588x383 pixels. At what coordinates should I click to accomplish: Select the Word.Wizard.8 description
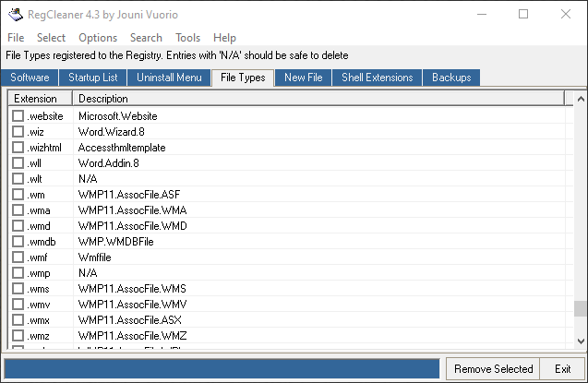(112, 132)
